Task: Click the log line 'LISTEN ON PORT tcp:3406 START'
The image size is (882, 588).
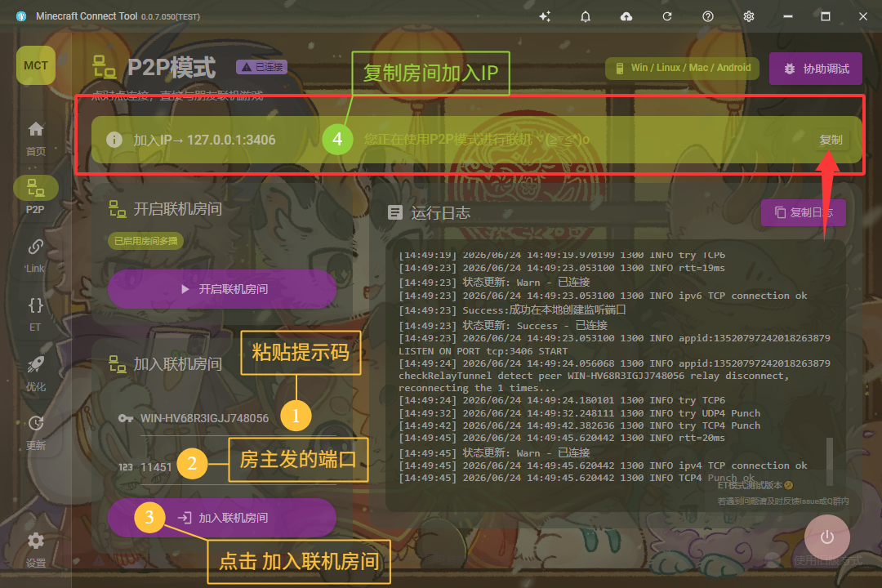Action: point(483,351)
